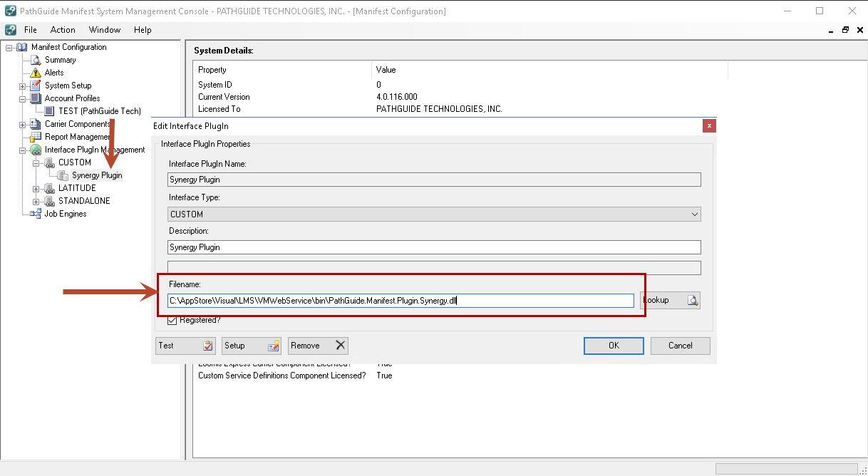Collapse the CUSTOM plugin group
The image size is (868, 476).
point(36,163)
